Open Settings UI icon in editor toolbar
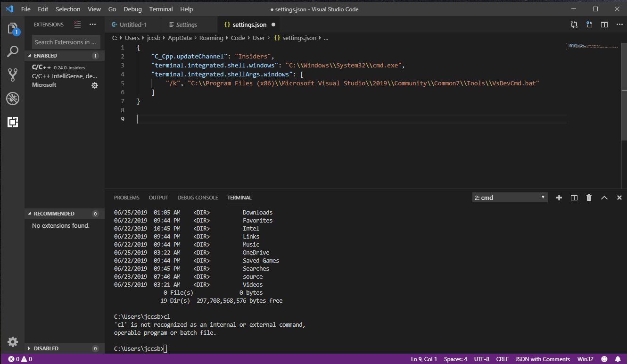Screen dimensions: 627x364 tap(589, 25)
